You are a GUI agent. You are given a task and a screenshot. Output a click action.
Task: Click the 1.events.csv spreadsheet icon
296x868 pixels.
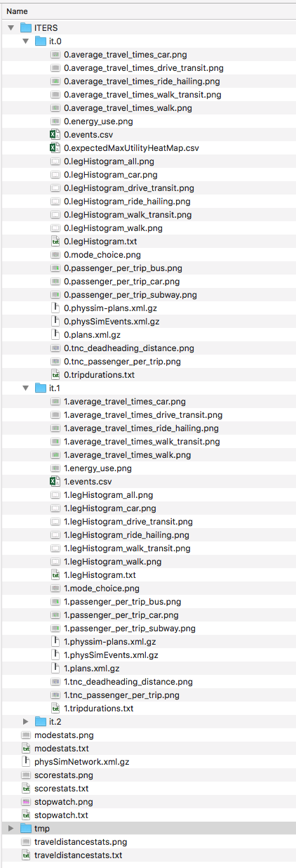(x=55, y=482)
